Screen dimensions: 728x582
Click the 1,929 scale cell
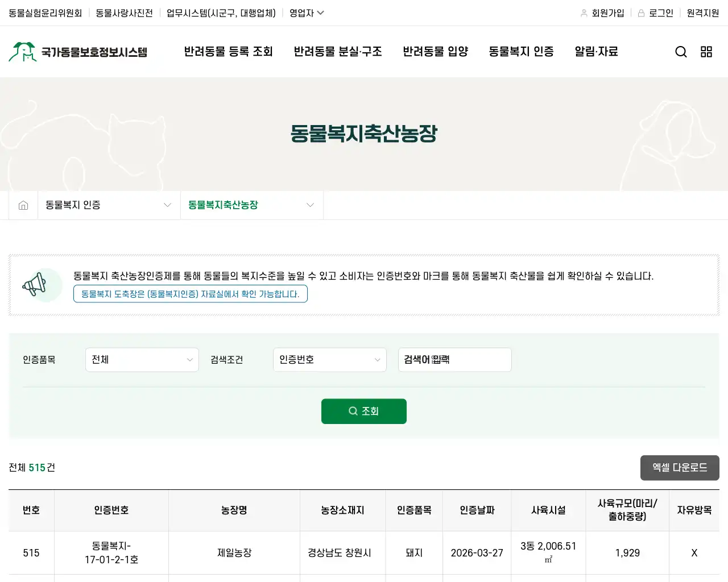(x=627, y=553)
